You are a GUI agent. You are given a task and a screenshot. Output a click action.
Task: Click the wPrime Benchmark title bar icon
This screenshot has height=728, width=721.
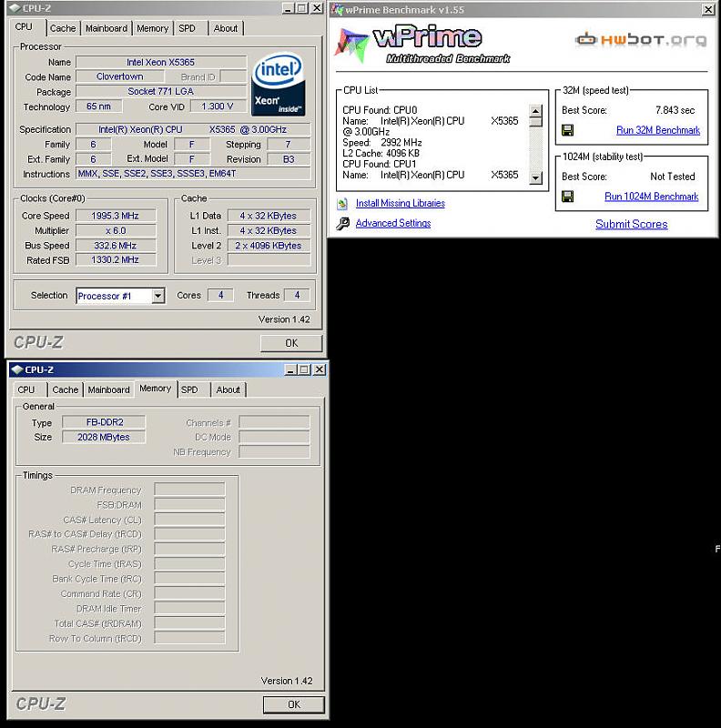337,10
